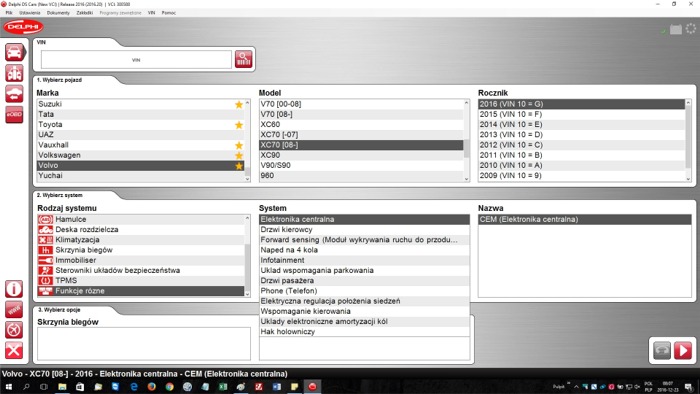Click the vehicle history sidebar icon
The height and width of the screenshot is (394, 700).
(x=14, y=94)
